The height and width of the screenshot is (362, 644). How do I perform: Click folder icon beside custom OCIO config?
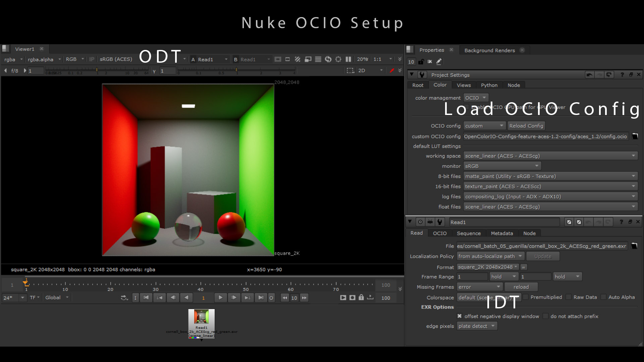[635, 136]
